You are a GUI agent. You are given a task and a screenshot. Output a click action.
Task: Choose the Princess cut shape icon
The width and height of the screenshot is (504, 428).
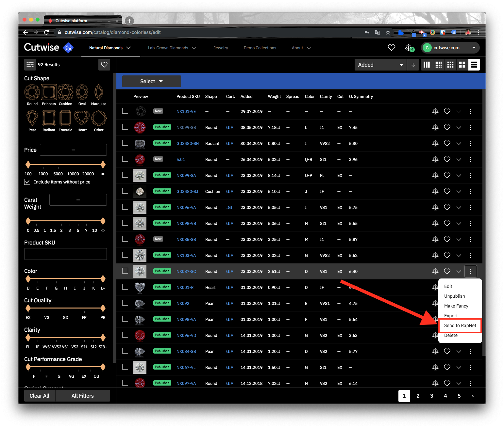pyautogui.click(x=49, y=92)
